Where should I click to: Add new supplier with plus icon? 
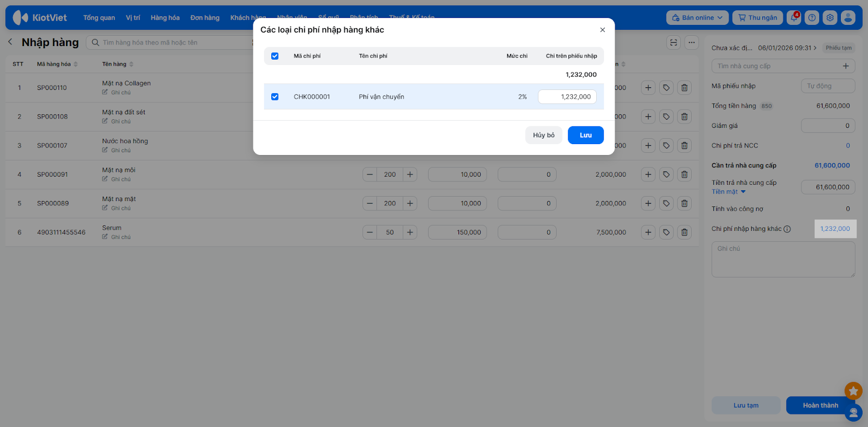tap(846, 66)
